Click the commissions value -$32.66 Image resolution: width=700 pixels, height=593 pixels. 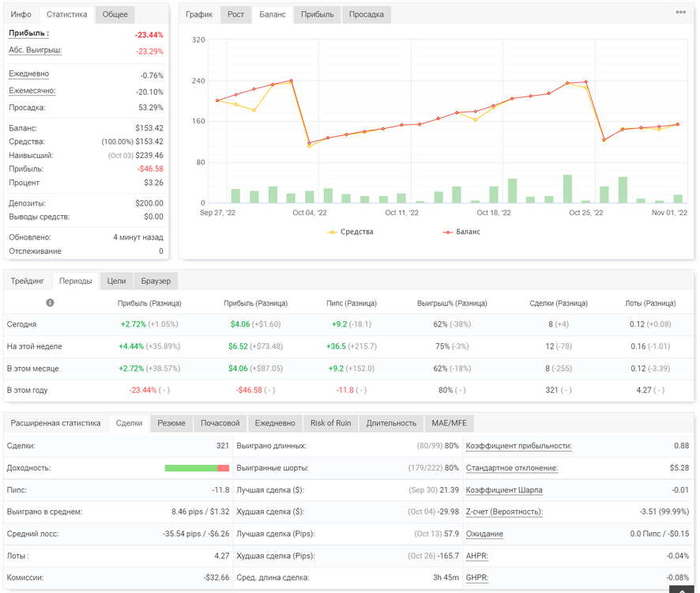tap(216, 578)
